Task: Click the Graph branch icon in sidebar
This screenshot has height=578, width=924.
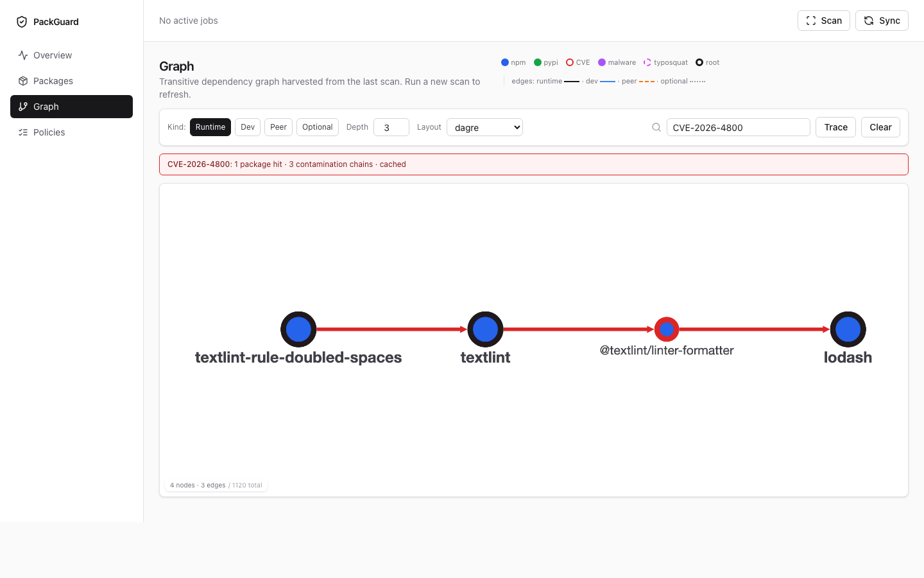Action: point(22,107)
